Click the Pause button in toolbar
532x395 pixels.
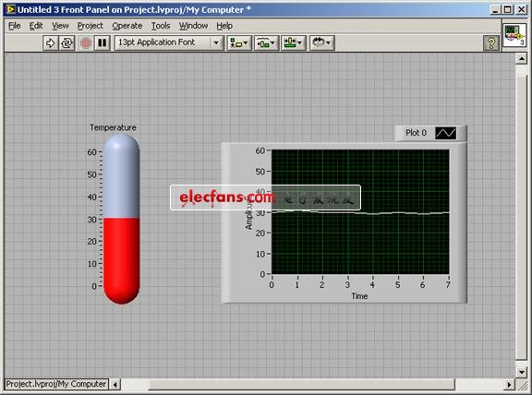pos(103,43)
